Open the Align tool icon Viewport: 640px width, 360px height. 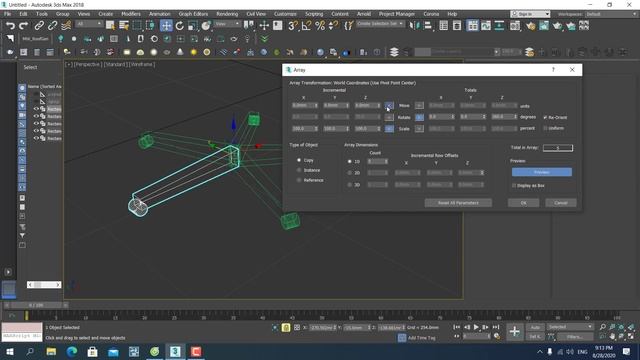(428, 26)
